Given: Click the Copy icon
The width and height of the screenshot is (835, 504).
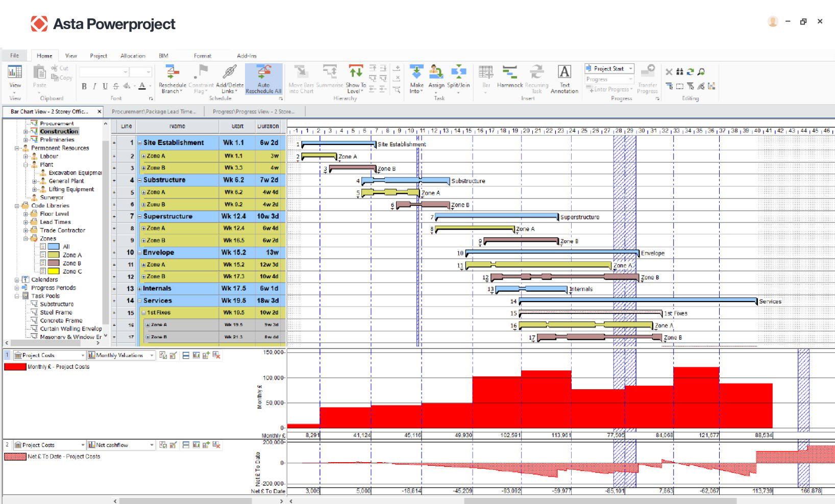Looking at the screenshot, I should (55, 78).
